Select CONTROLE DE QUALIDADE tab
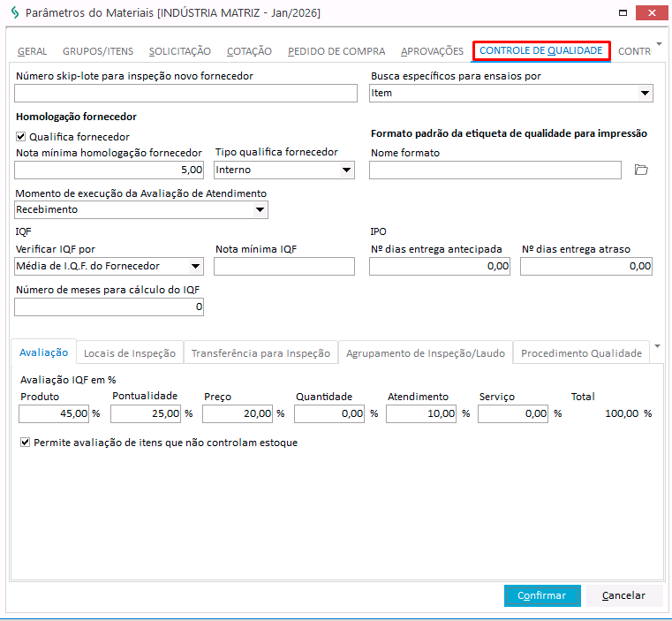 pos(540,50)
